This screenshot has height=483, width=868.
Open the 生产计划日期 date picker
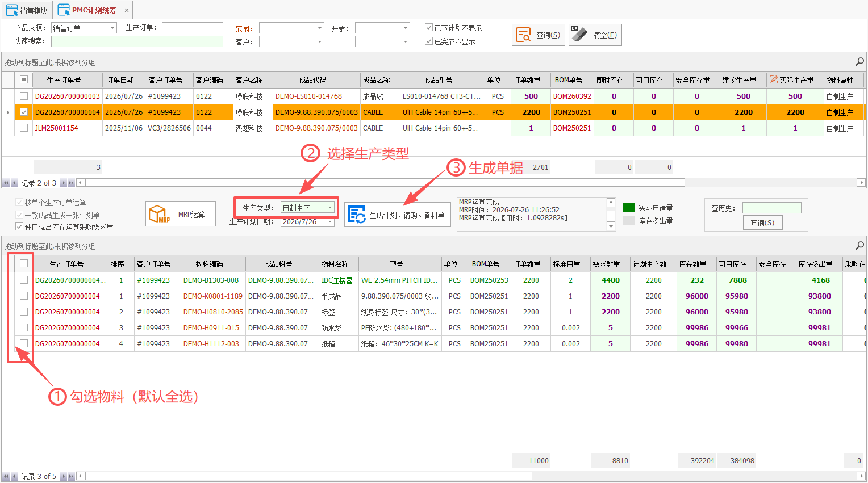click(330, 221)
